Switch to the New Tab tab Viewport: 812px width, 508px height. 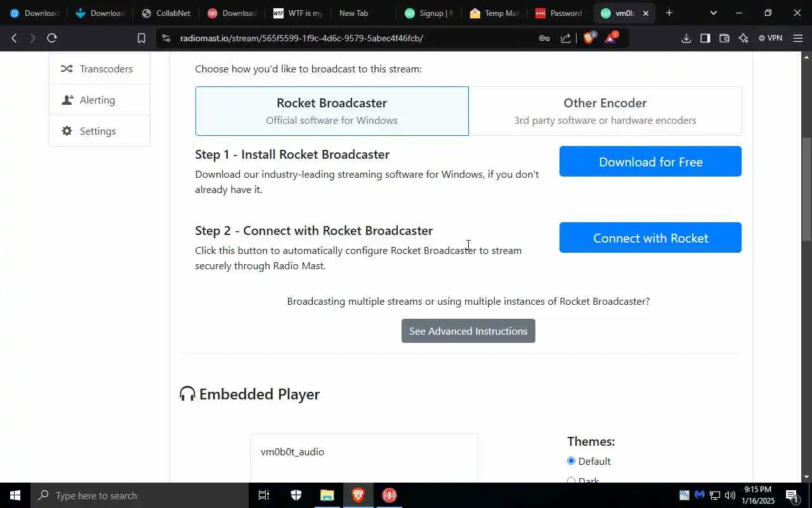[362, 13]
